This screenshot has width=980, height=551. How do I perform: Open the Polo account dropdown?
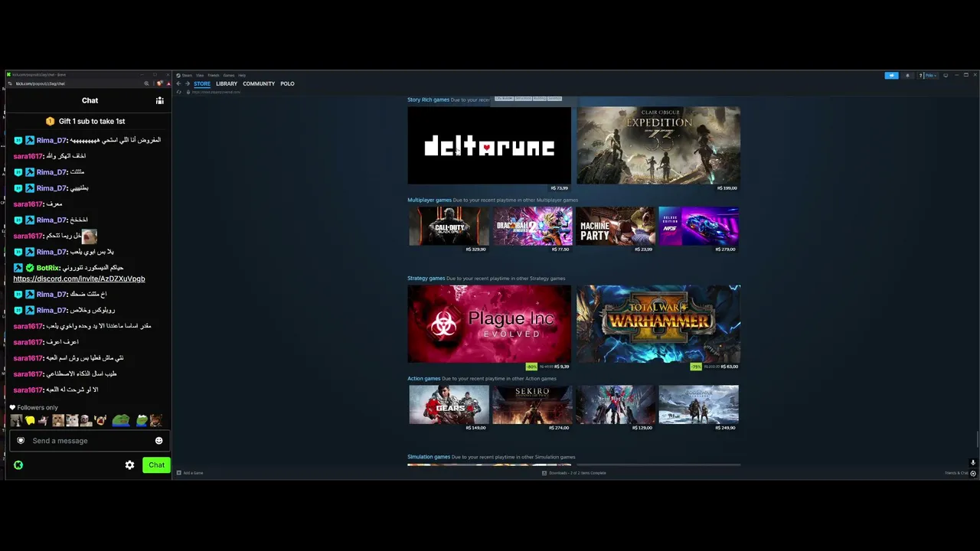coord(931,76)
